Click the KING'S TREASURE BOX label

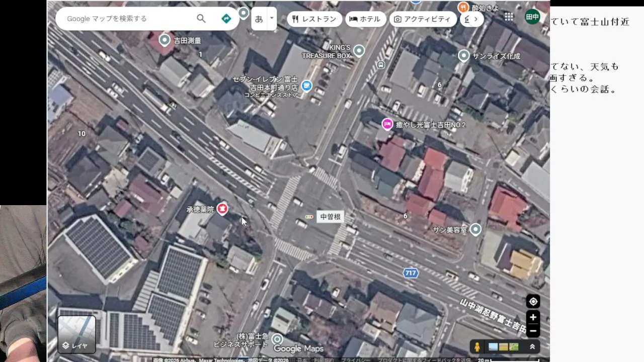pyautogui.click(x=326, y=52)
